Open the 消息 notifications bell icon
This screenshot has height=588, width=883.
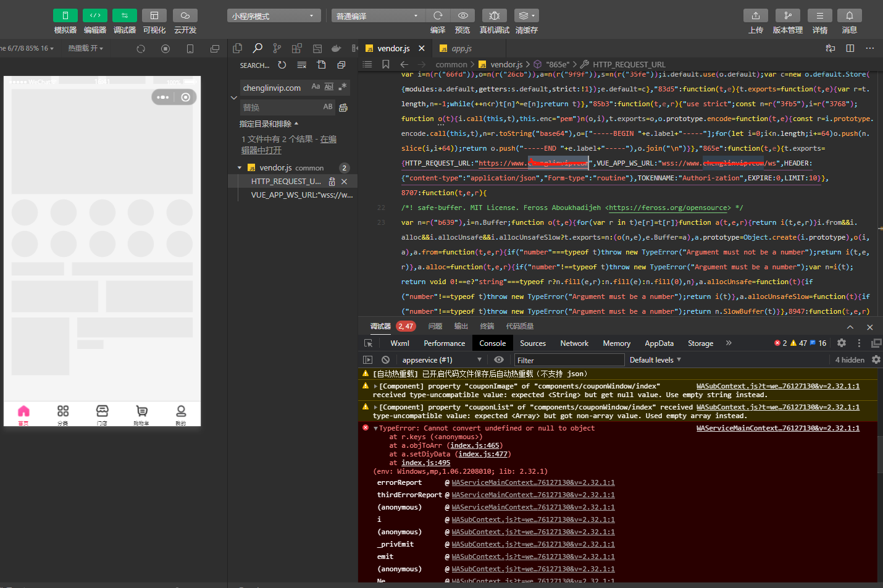(850, 15)
